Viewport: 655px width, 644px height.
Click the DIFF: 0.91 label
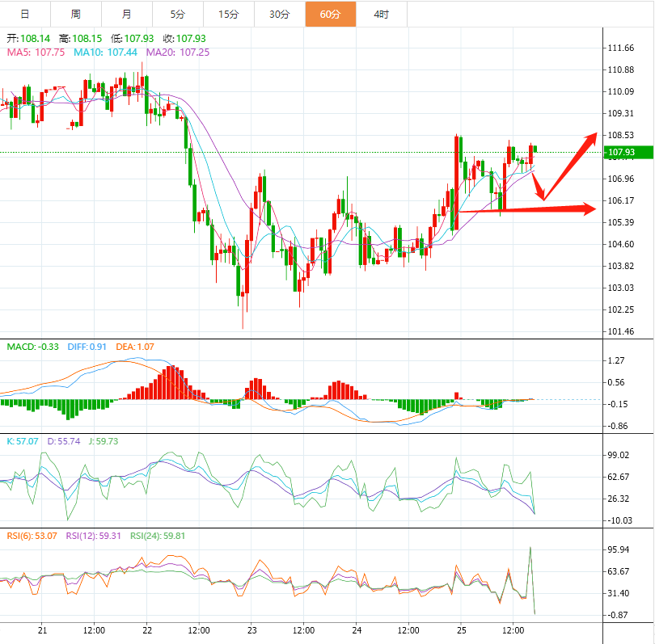click(87, 347)
